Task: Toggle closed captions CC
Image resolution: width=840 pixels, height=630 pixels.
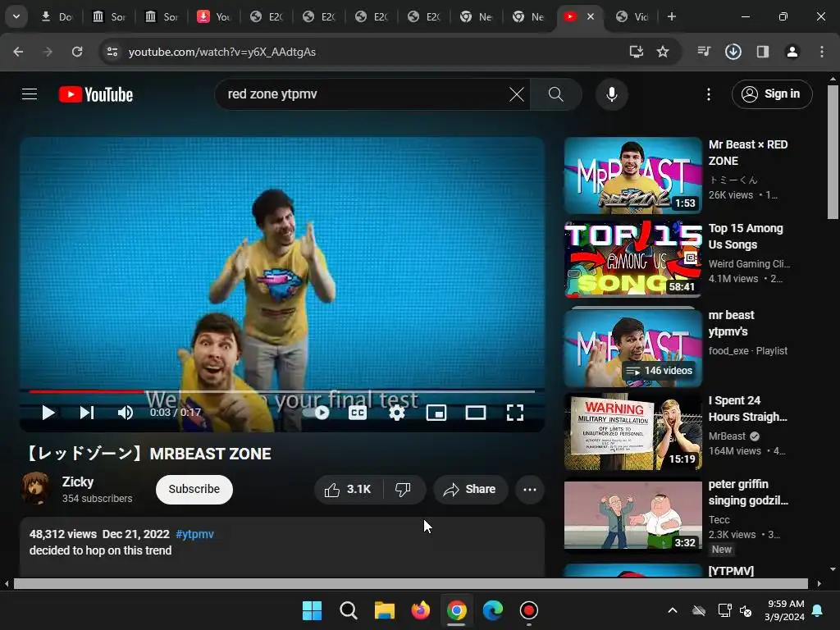Action: tap(358, 413)
